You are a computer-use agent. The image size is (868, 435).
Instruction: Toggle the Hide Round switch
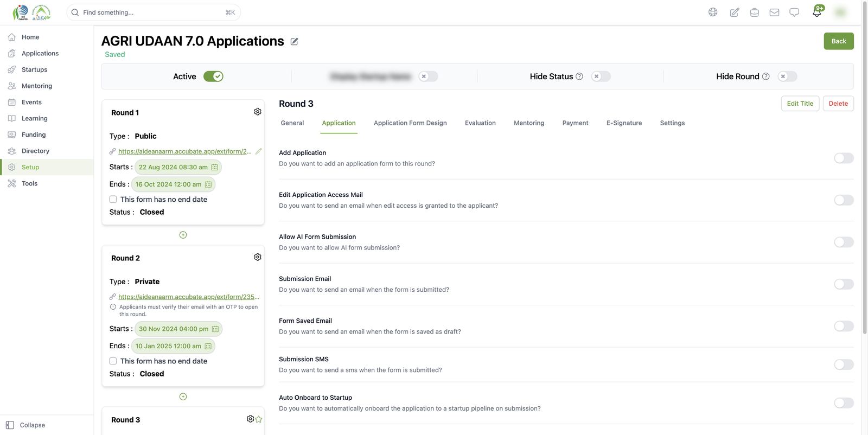click(x=788, y=76)
